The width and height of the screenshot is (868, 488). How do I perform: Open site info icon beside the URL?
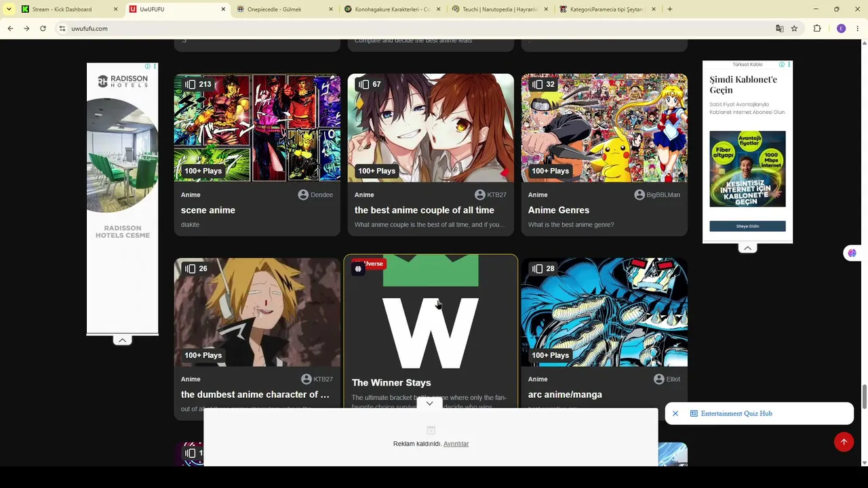[62, 28]
